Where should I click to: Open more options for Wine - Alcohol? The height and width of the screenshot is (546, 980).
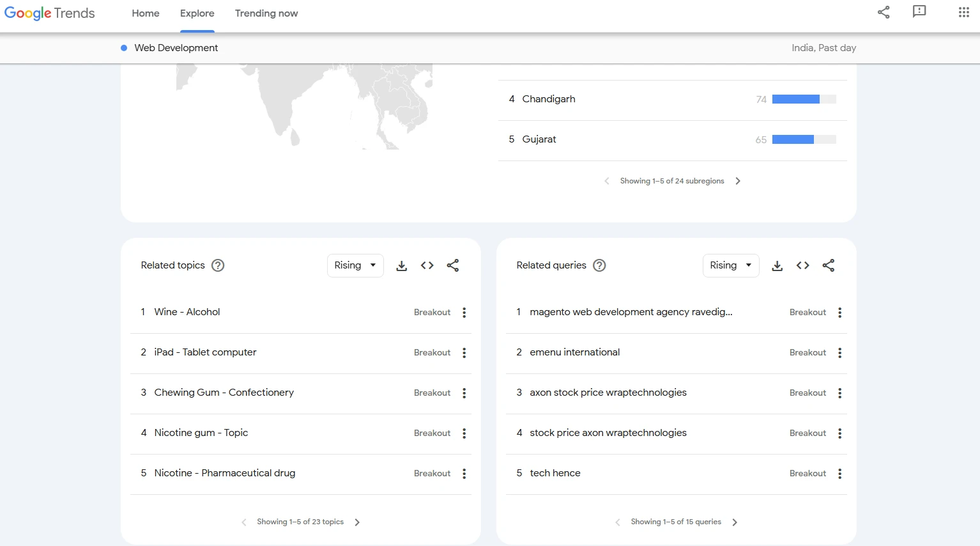pos(464,313)
